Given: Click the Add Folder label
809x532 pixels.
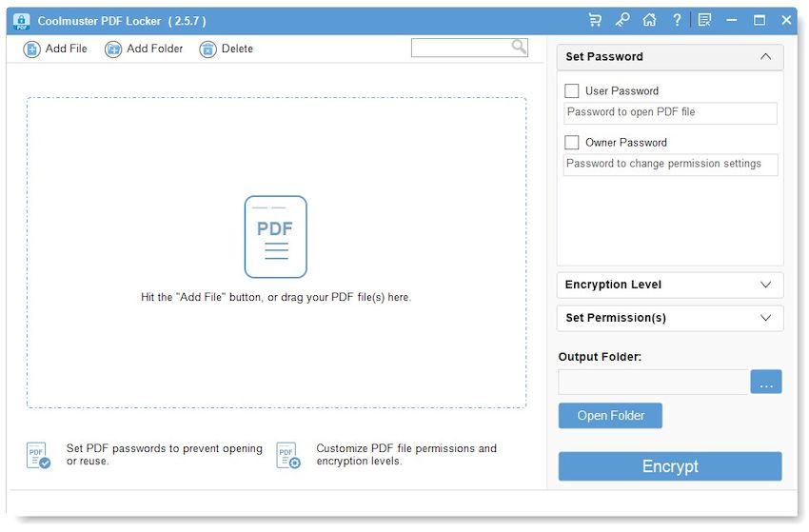Looking at the screenshot, I should click(155, 49).
